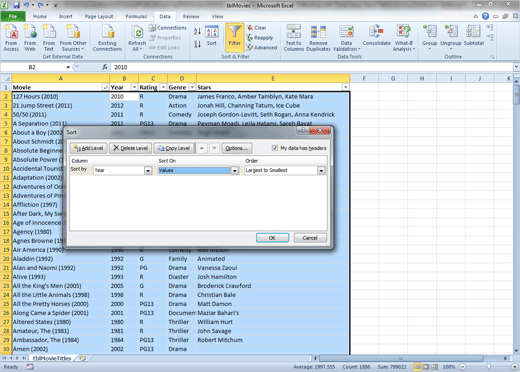Move sort level up arrow
The width and height of the screenshot is (520, 372).
pos(202,148)
